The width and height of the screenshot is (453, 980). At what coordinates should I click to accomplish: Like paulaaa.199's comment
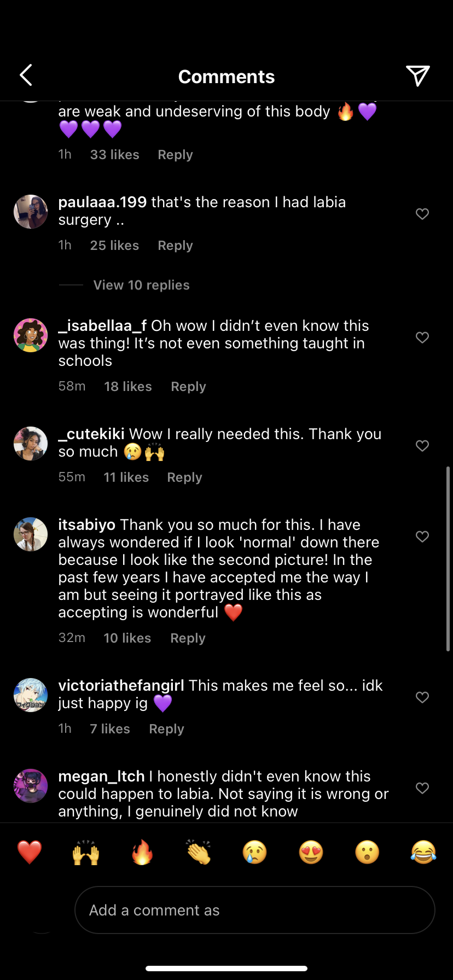pyautogui.click(x=422, y=214)
